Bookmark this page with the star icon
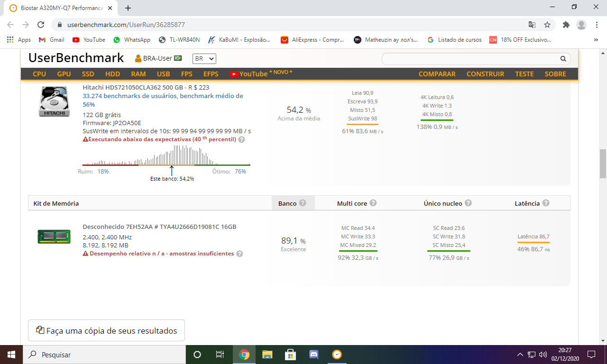Viewport: 607px width, 364px height. pyautogui.click(x=547, y=25)
